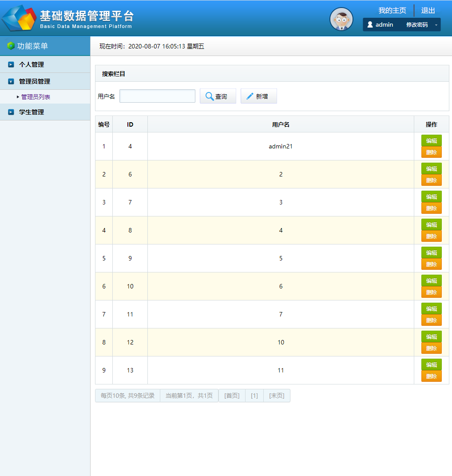This screenshot has height=476, width=452.
Task: Click 删除 for ID 9 row
Action: coord(432,264)
